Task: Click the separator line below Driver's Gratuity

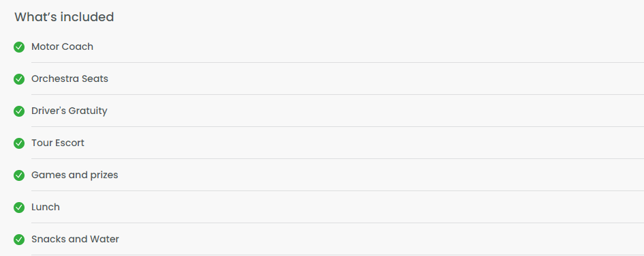Action: (x=337, y=127)
